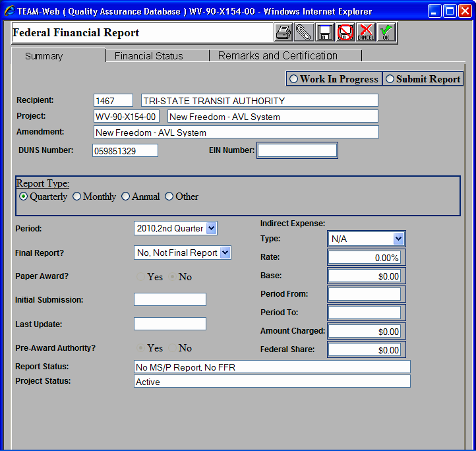
Task: Choose Annual report type
Action: point(126,196)
